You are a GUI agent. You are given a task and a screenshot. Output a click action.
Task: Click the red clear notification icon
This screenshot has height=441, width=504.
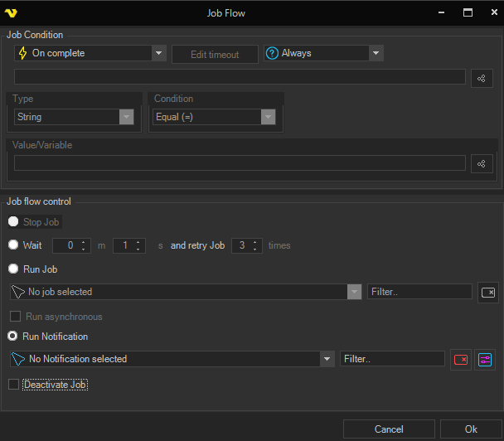pyautogui.click(x=460, y=360)
